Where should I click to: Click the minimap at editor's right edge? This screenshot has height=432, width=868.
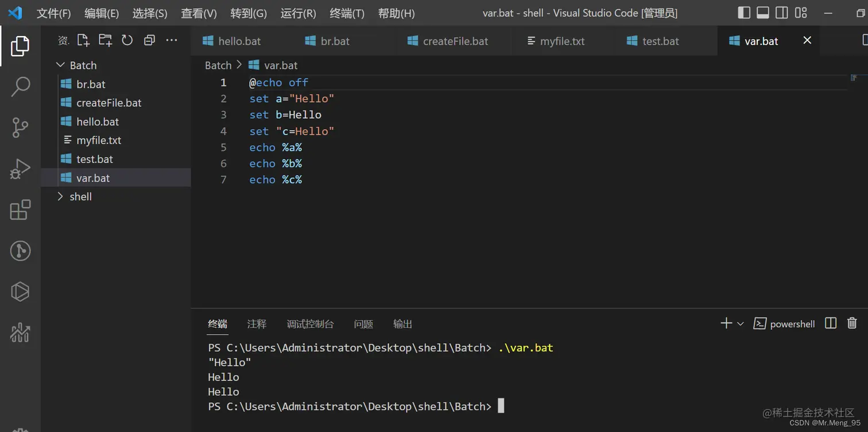853,77
